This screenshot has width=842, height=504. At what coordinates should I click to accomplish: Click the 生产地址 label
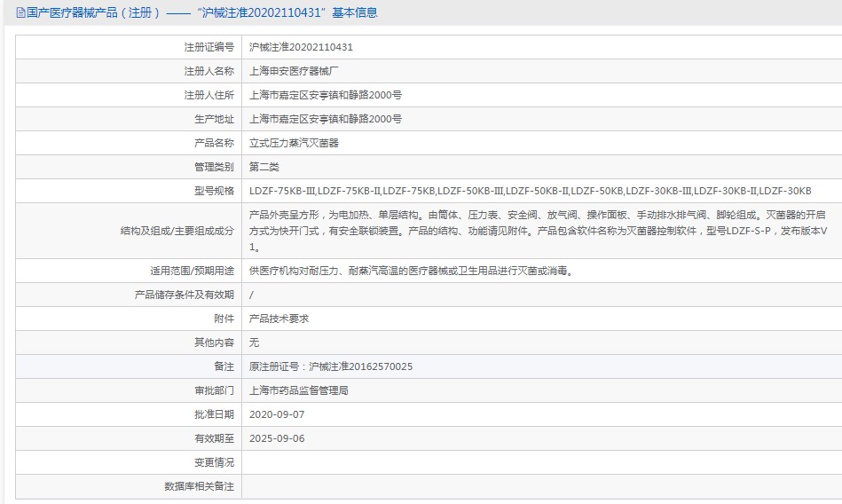[214, 119]
